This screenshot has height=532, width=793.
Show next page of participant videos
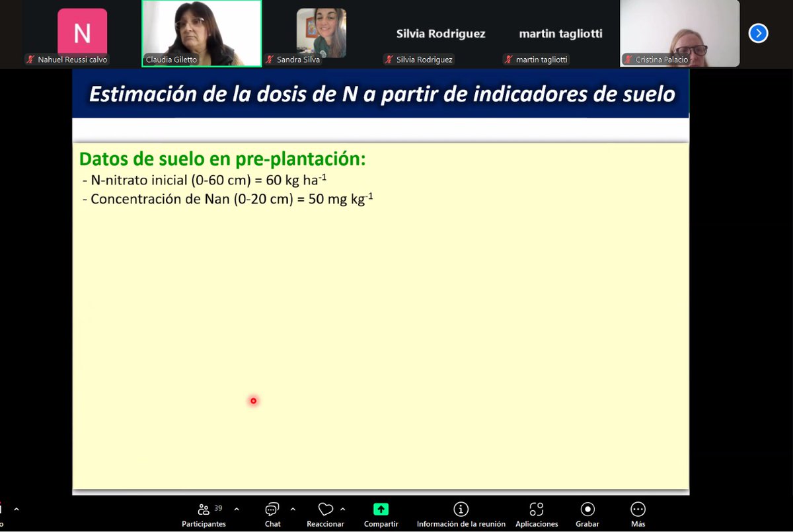point(758,33)
